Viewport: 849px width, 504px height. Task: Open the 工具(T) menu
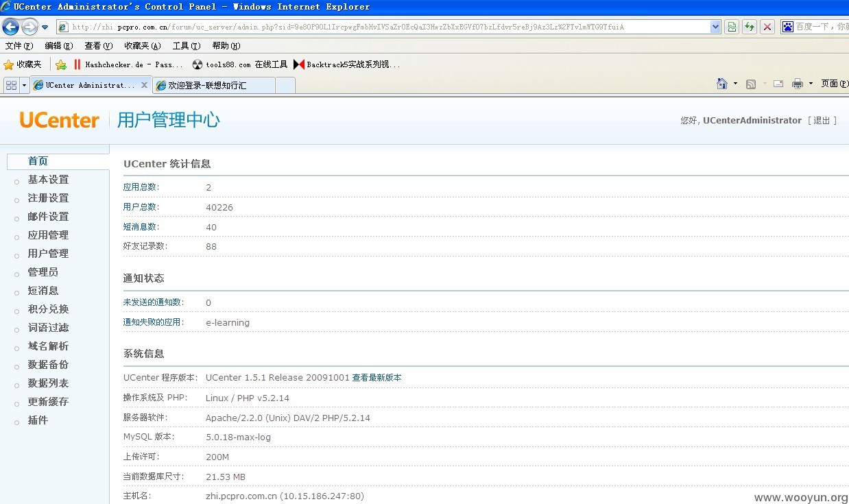pyautogui.click(x=187, y=46)
